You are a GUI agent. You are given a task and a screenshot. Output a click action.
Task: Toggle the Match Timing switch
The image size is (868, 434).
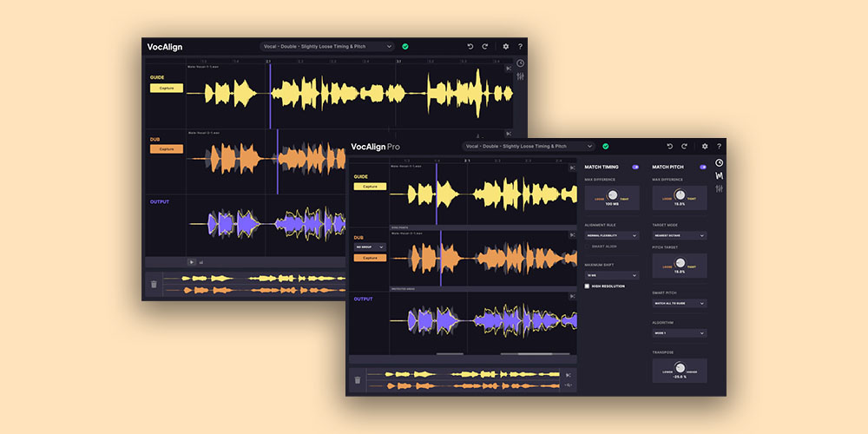(x=635, y=167)
